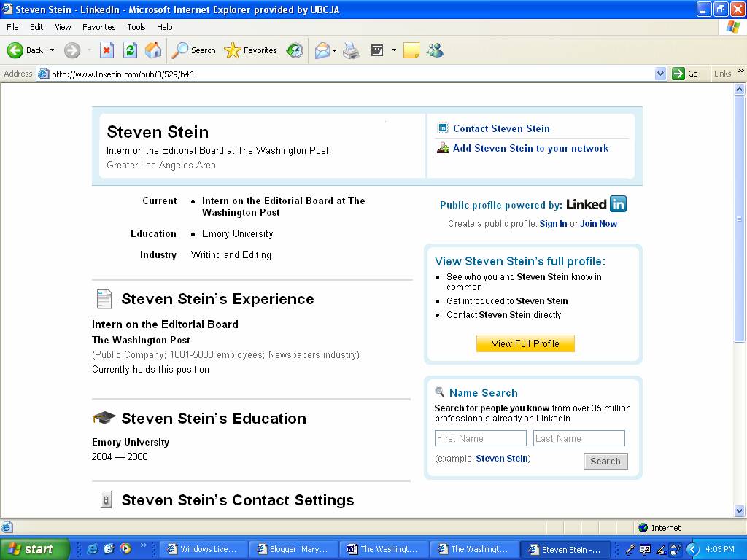Click the green Go button
Viewport: 747px width, 560px height.
point(685,74)
